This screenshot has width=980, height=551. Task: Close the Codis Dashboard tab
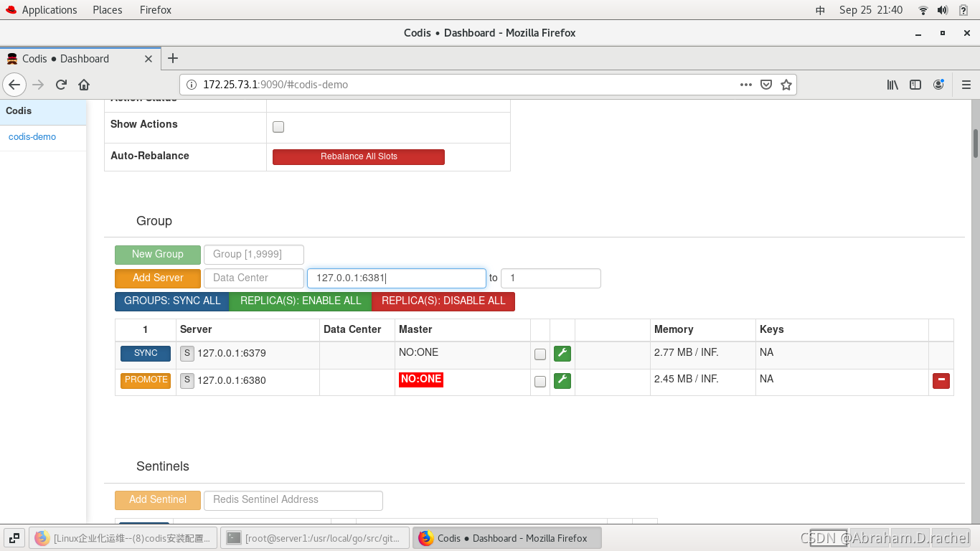pos(149,59)
